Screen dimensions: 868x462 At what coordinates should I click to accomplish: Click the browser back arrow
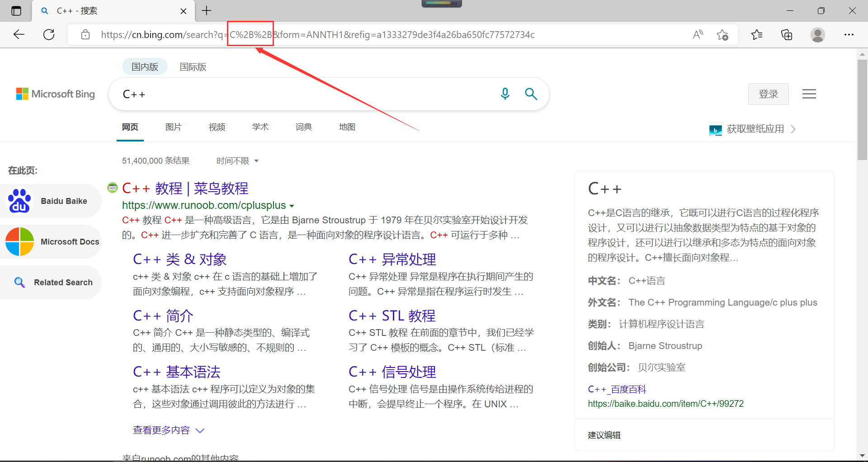[x=19, y=34]
